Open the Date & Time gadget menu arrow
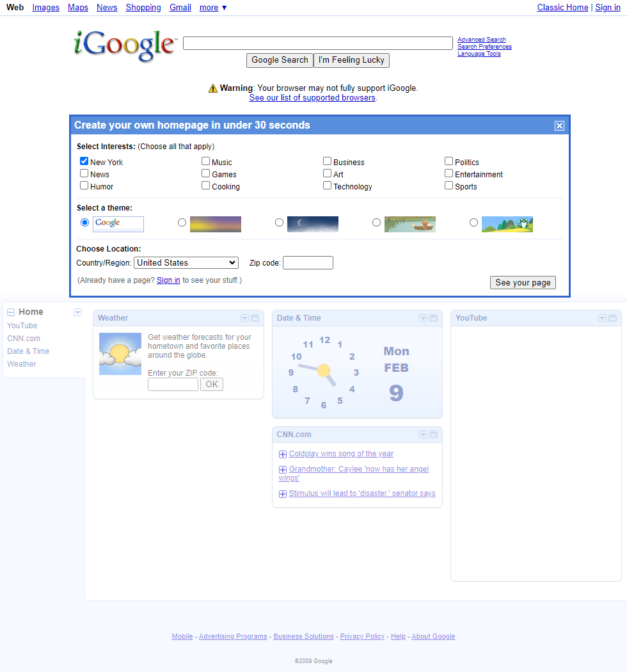The width and height of the screenshot is (627, 672). (423, 318)
